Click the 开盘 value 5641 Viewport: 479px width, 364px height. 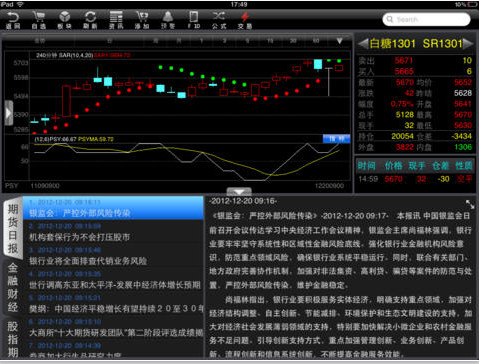coord(463,104)
